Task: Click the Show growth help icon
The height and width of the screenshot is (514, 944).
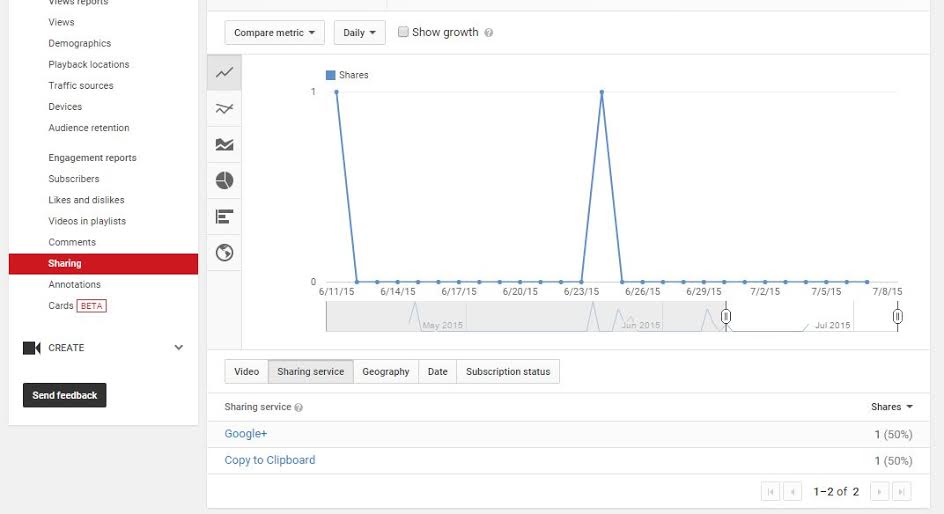Action: 489,33
